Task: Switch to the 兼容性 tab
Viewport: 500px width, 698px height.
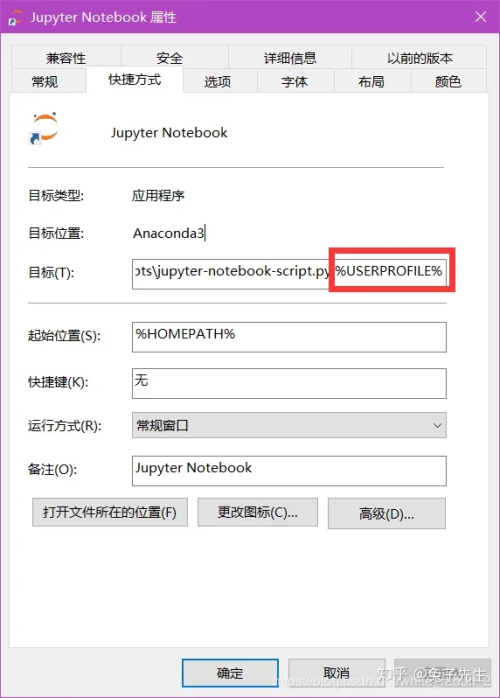Action: [66, 58]
